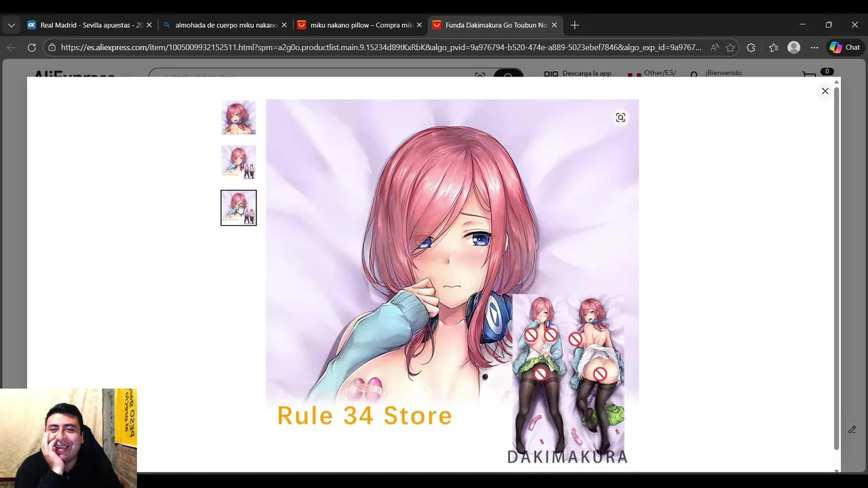Open Copilot Chat sidebar
This screenshot has width=868, height=488.
845,47
